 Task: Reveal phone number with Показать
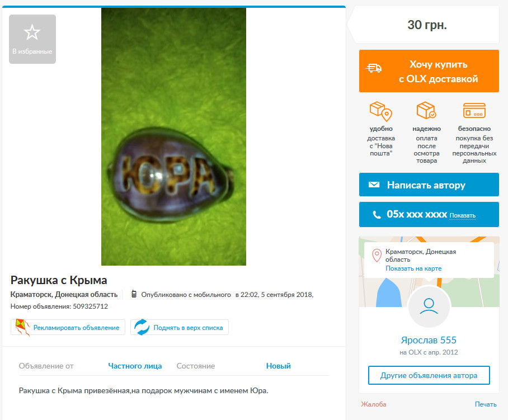tap(462, 215)
